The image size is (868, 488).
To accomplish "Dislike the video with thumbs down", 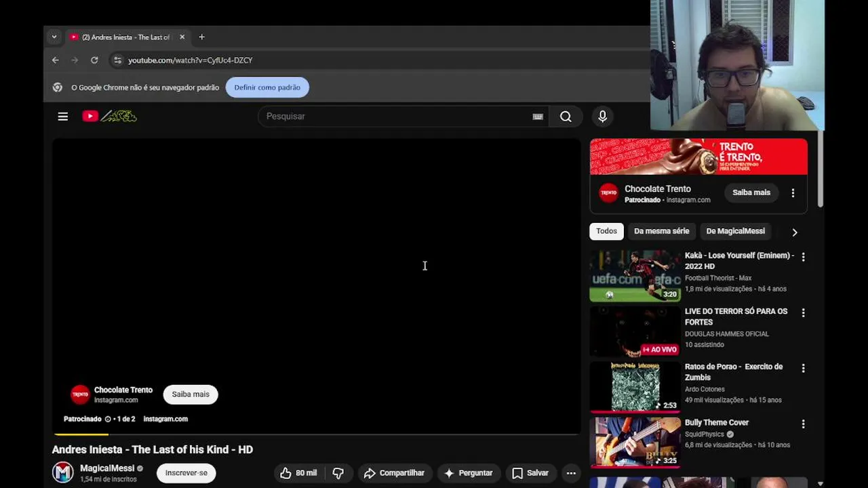I will (338, 473).
